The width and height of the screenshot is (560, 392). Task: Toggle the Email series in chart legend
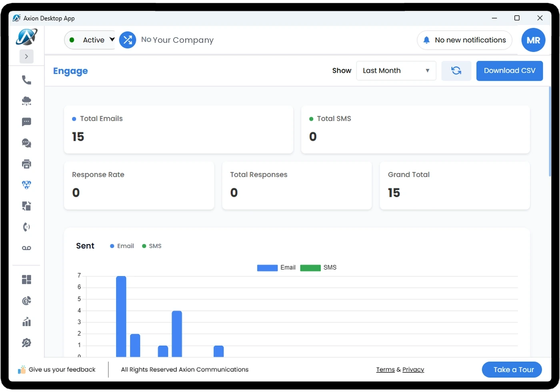(x=276, y=268)
